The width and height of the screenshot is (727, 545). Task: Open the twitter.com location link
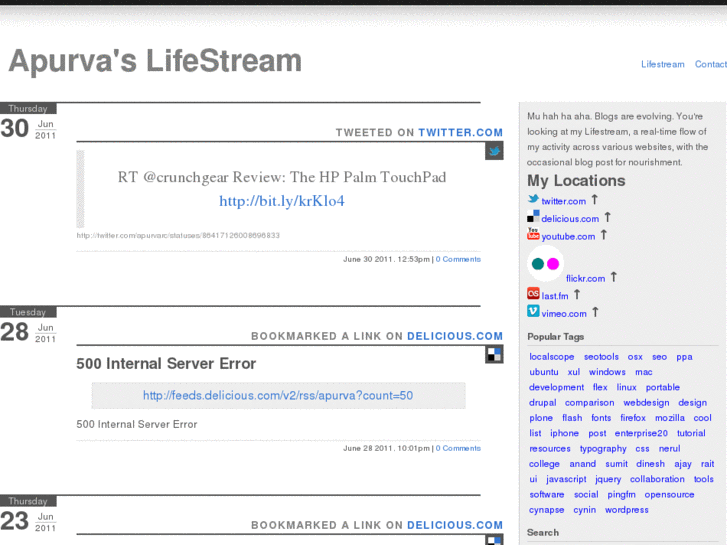(564, 201)
